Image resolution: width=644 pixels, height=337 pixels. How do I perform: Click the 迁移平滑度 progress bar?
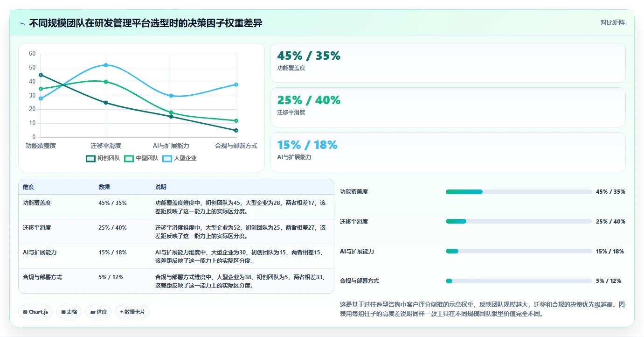pyautogui.click(x=519, y=221)
